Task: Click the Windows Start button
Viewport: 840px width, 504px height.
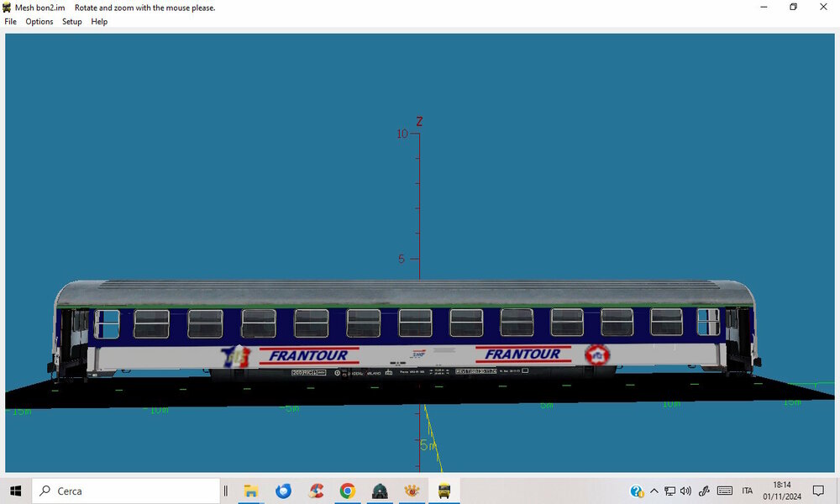Action: pos(15,491)
